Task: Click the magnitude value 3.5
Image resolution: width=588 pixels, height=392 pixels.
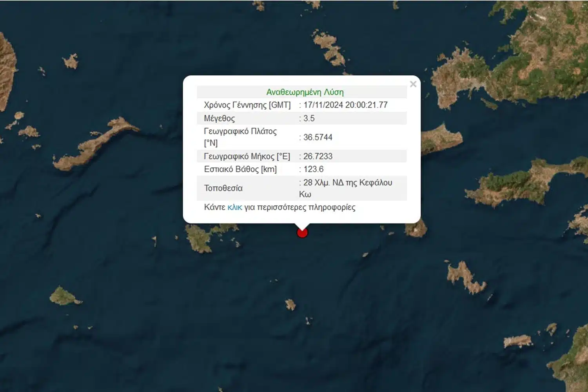Action: click(x=309, y=118)
